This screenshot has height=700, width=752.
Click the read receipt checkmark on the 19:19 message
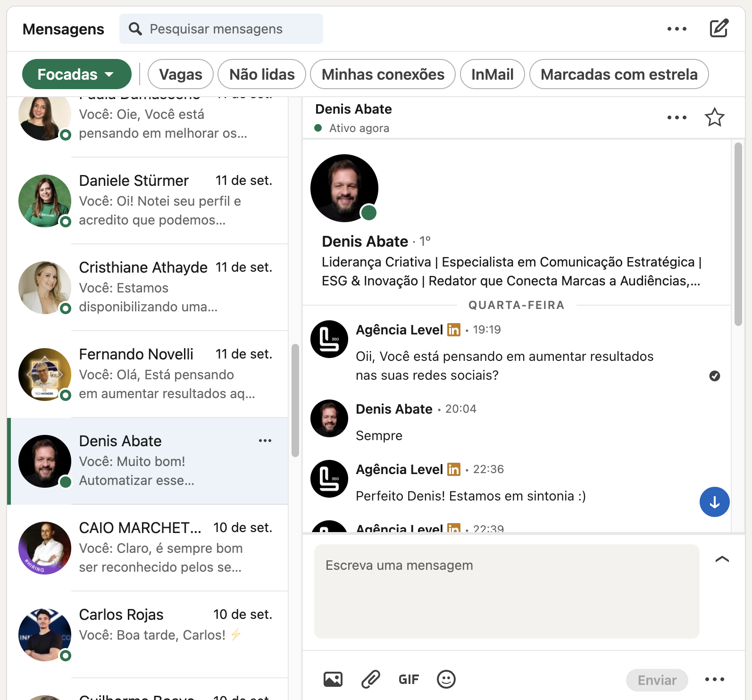tap(715, 376)
